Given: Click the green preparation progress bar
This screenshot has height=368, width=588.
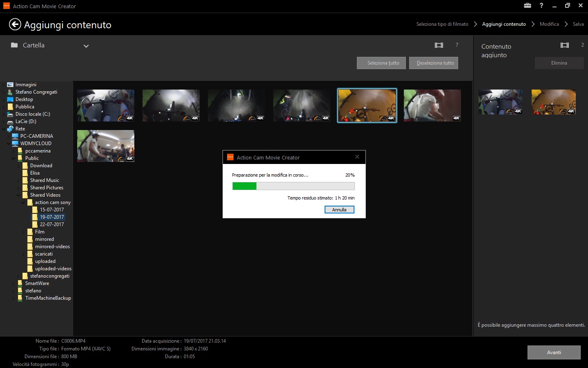Looking at the screenshot, I should [x=244, y=186].
